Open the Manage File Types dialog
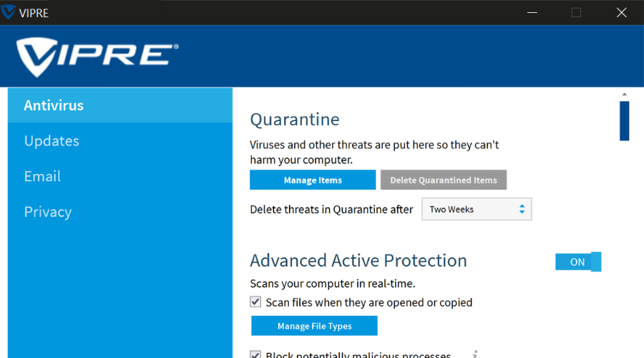This screenshot has height=358, width=644. 314,326
